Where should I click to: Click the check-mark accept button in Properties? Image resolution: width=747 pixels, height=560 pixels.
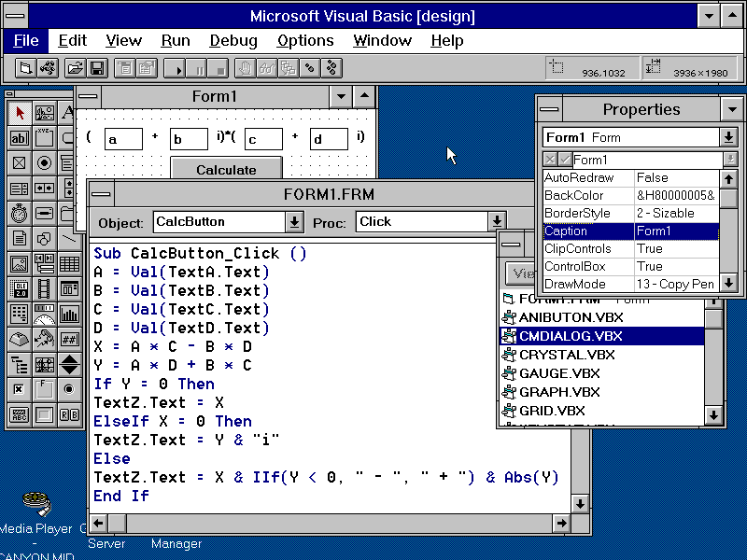[x=564, y=160]
